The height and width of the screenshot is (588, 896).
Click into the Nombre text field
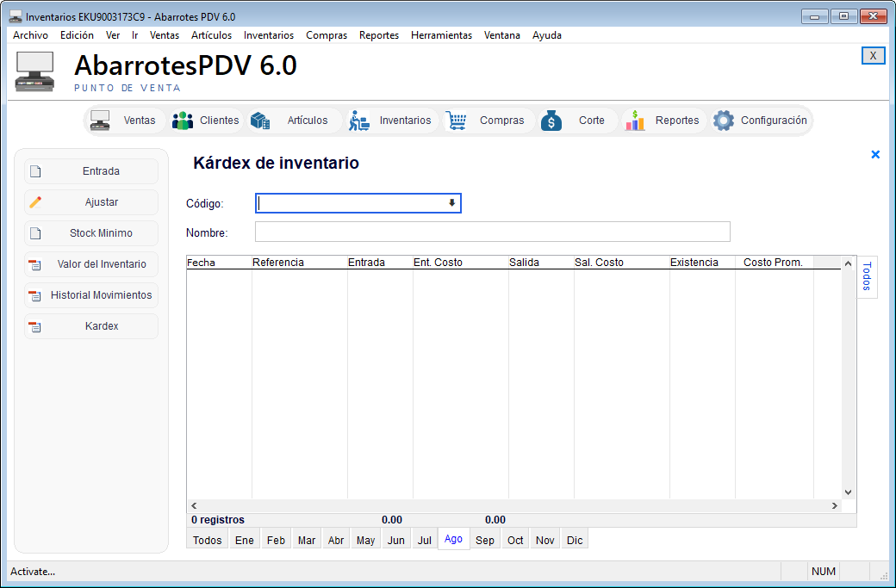click(x=493, y=232)
